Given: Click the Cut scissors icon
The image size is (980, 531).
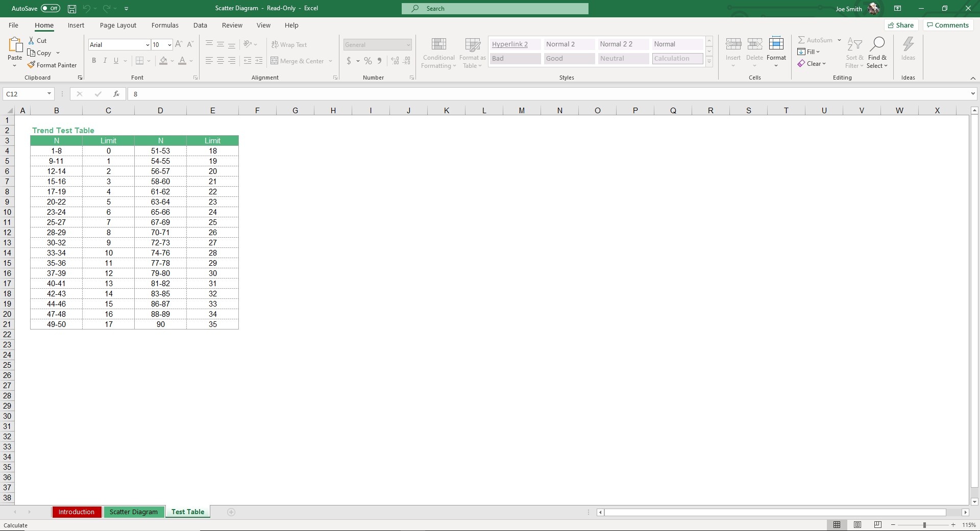Looking at the screenshot, I should pyautogui.click(x=31, y=40).
